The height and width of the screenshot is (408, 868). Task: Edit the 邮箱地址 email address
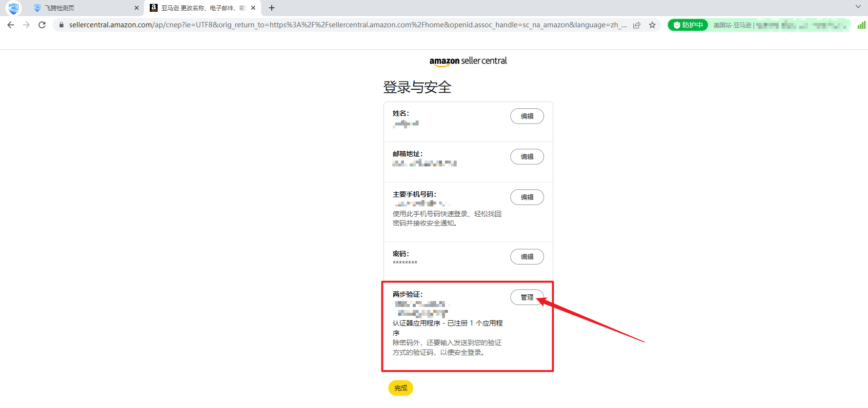[x=527, y=157]
